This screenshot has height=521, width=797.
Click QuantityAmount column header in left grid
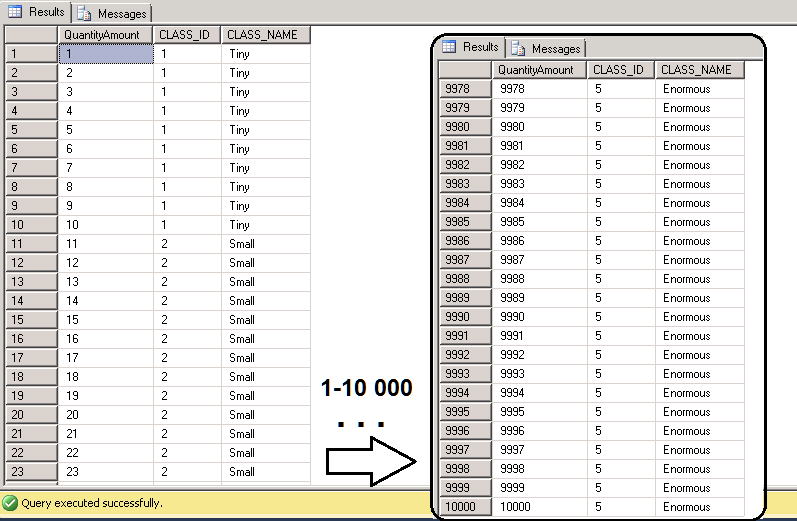click(105, 34)
